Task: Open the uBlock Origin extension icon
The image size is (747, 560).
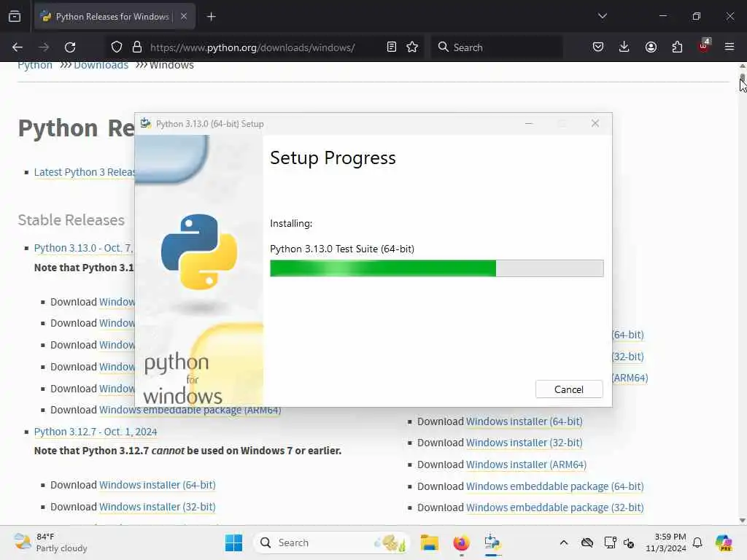Action: coord(704,46)
